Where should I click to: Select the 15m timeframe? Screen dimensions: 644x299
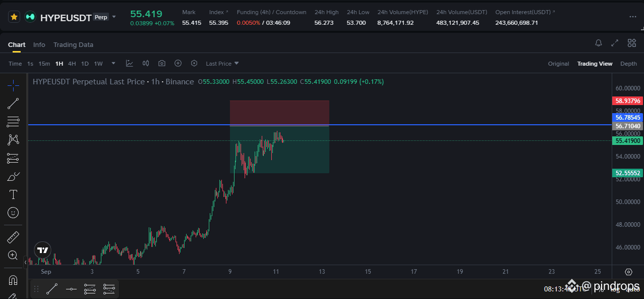44,64
